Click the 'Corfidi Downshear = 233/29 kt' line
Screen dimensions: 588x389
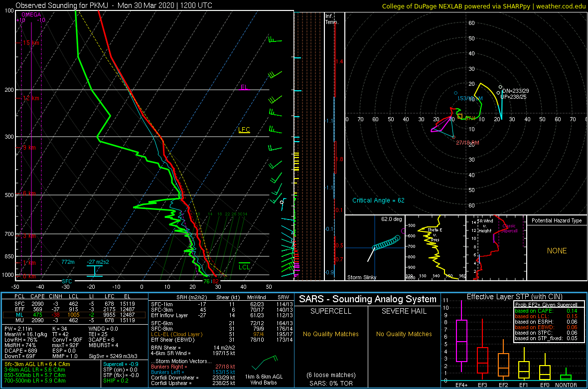click(193, 378)
